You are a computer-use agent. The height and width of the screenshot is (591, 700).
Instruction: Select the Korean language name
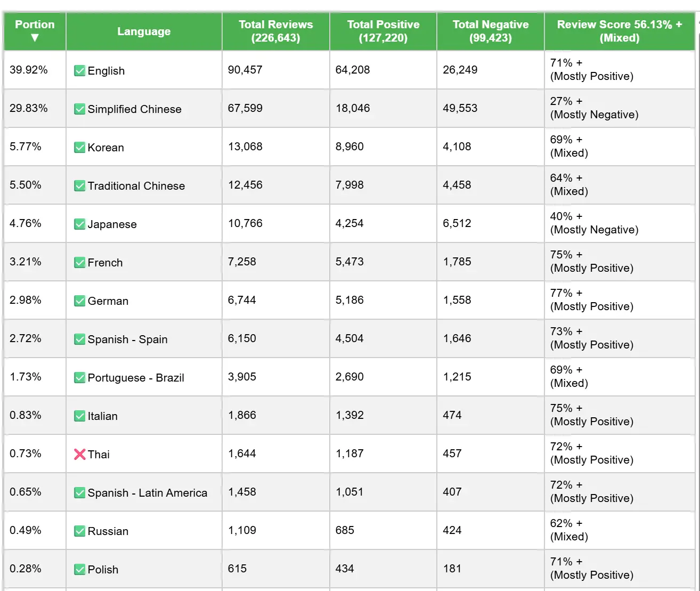click(105, 148)
